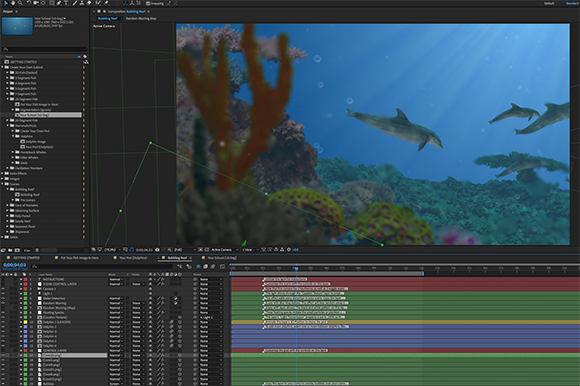The height and width of the screenshot is (386, 580).
Task: Select the Zoom magnifier tool
Action: tap(20, 3)
